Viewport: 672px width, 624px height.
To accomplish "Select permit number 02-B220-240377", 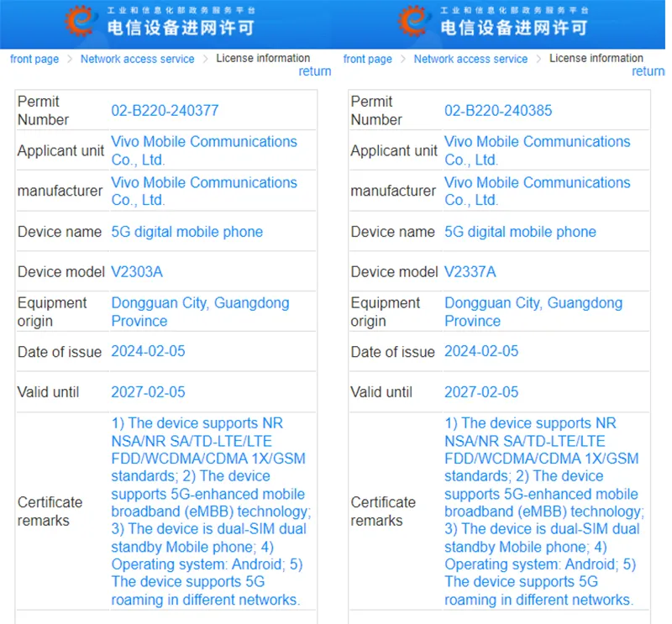I will click(165, 111).
